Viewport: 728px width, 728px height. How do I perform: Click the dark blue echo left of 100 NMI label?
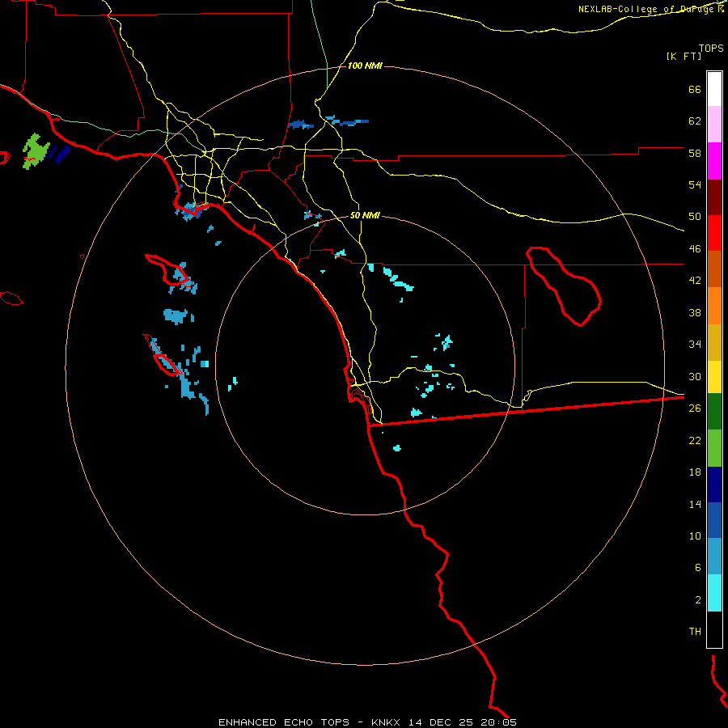pos(300,125)
